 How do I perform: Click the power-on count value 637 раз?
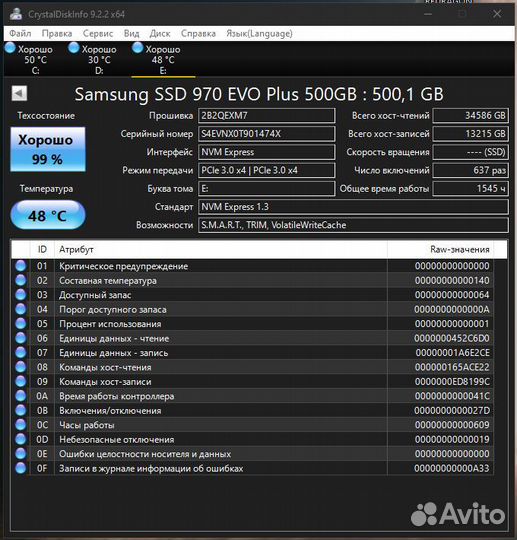(471, 170)
